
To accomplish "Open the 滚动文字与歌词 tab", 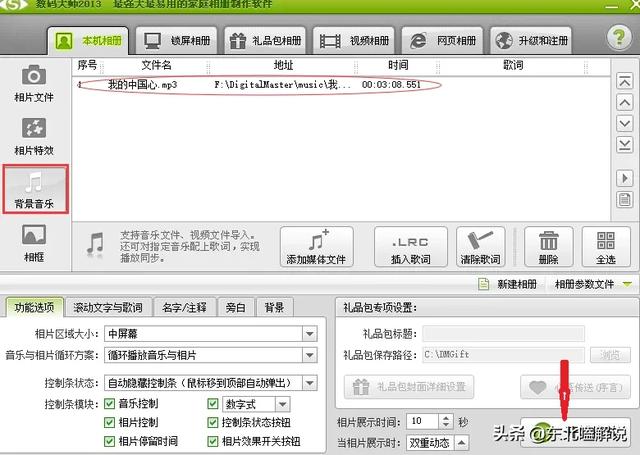I will coord(108,307).
